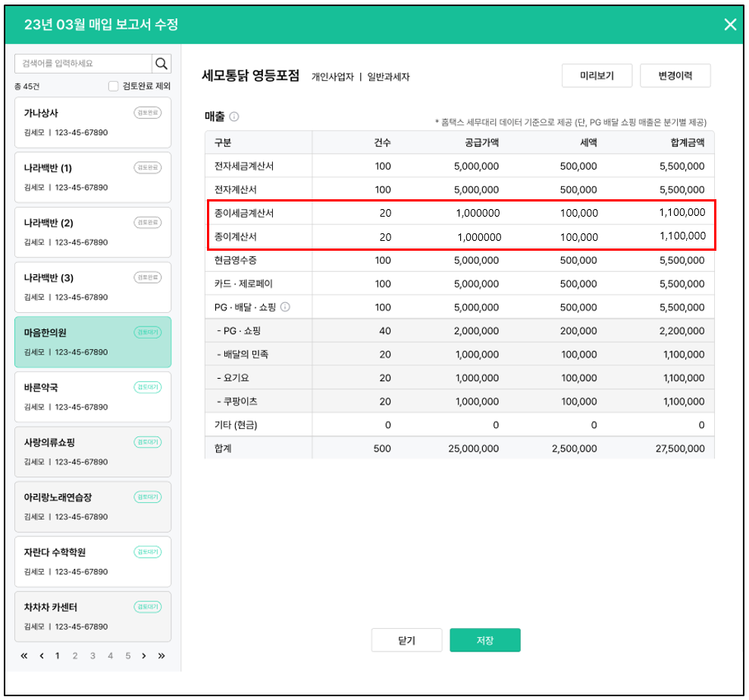Viewport: 749px width, 700px height.
Task: Toggle the 검토완료 제외 checkbox
Action: [x=114, y=86]
